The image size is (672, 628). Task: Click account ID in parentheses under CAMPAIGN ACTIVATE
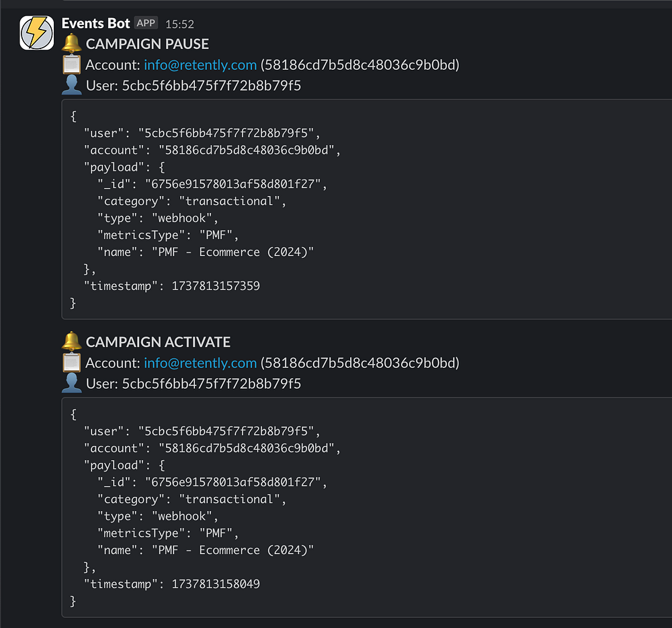pos(360,363)
